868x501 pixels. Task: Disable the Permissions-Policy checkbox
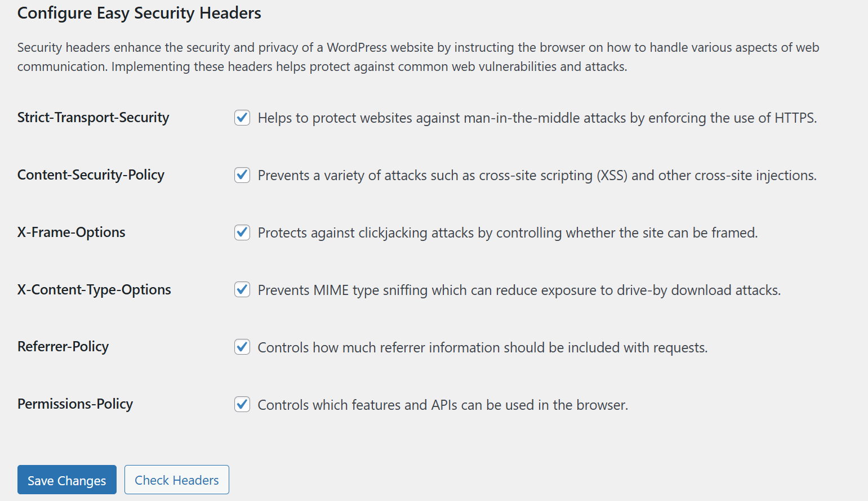(x=242, y=404)
